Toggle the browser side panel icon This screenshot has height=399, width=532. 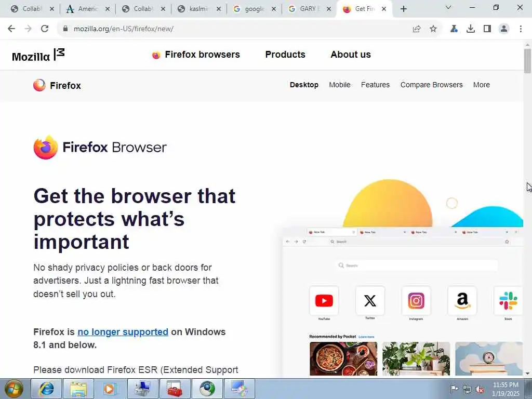[487, 29]
